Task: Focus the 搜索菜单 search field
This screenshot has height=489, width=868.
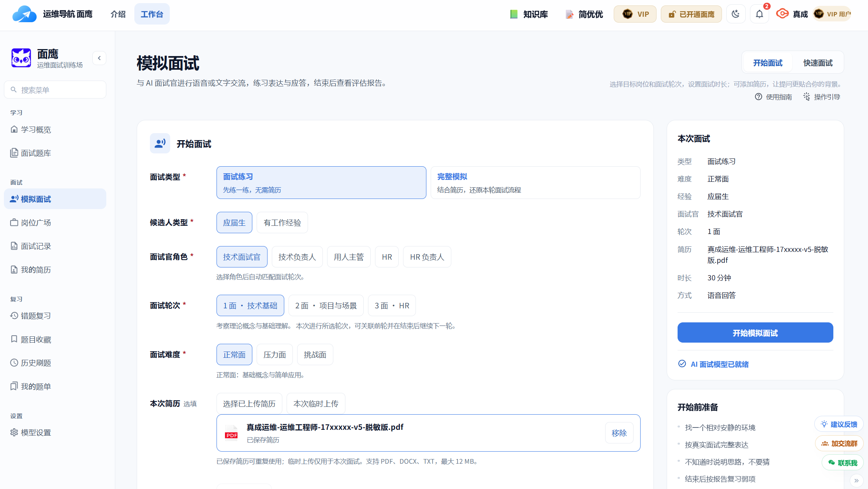Action: pyautogui.click(x=55, y=90)
